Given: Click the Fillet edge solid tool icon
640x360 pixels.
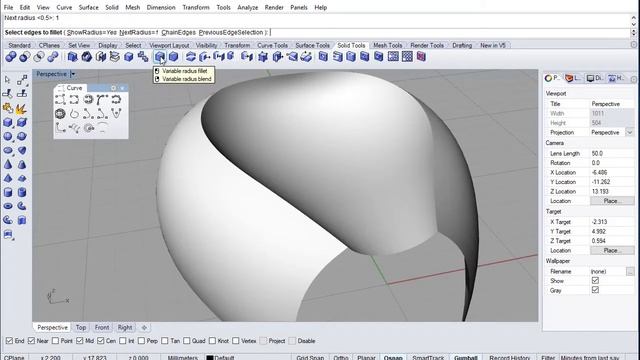Looking at the screenshot, I should pyautogui.click(x=160, y=57).
